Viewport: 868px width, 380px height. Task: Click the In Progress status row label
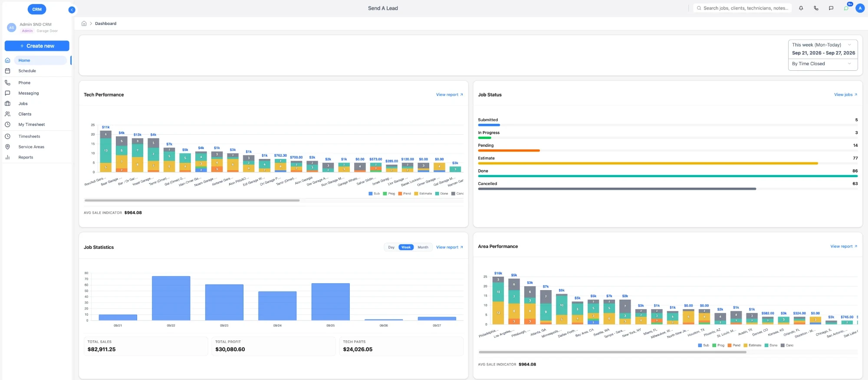(x=489, y=133)
